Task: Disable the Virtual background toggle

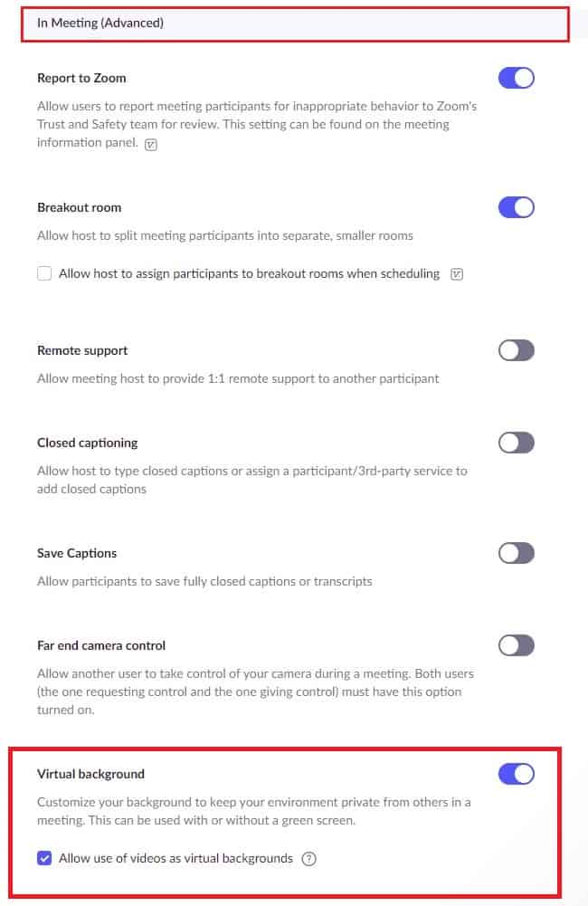Action: [516, 774]
